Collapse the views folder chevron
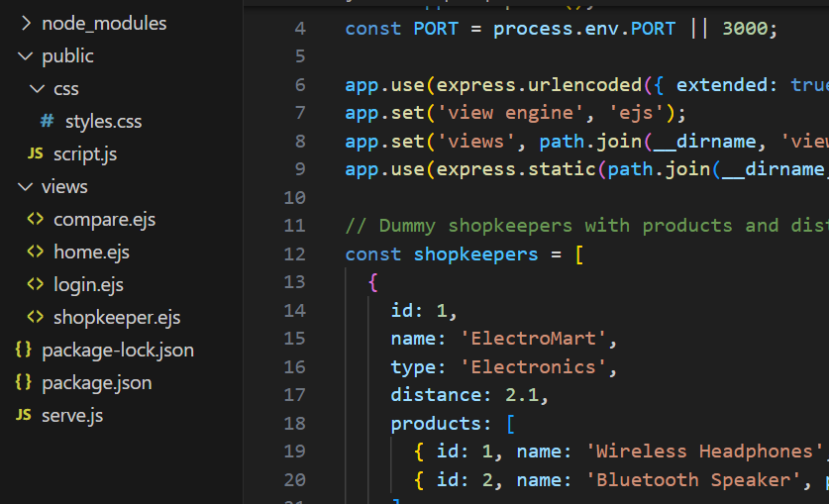 [26, 186]
